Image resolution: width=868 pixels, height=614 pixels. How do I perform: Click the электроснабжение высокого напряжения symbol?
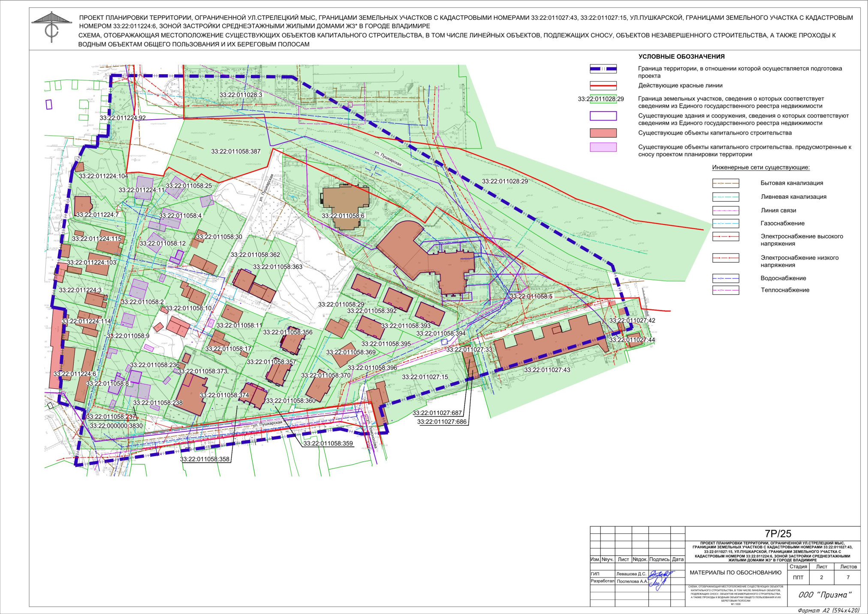tap(726, 237)
